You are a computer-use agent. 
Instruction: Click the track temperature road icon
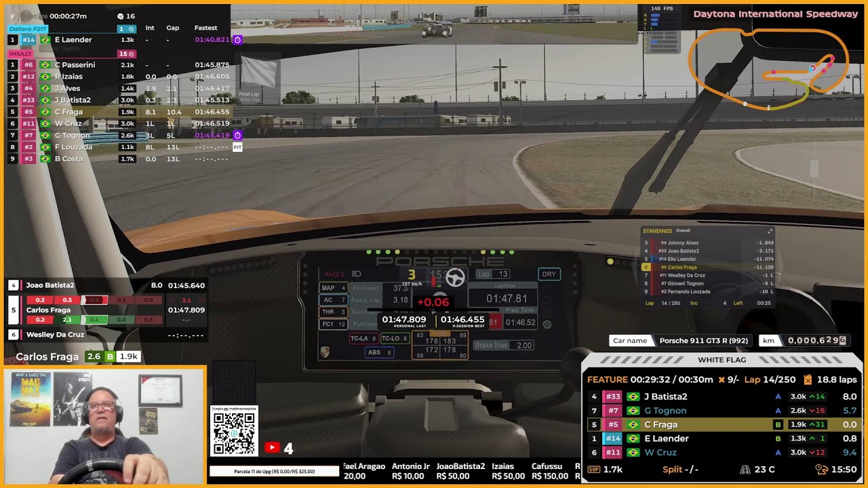pos(745,469)
